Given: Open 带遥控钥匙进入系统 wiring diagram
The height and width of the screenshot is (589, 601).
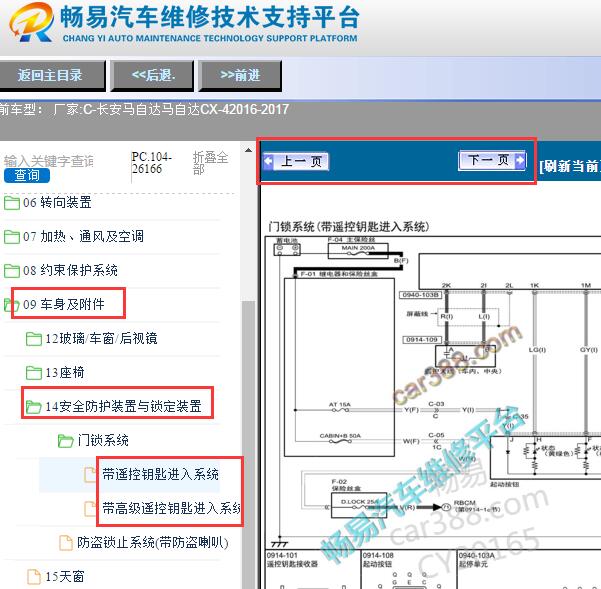Looking at the screenshot, I should click(160, 474).
